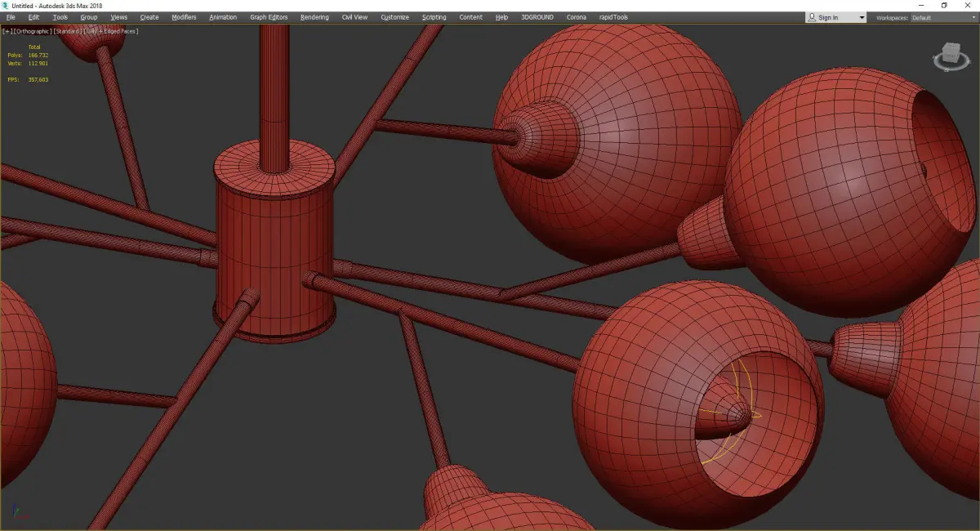Click the 'Polys:' statistics text
Image resolution: width=980 pixels, height=531 pixels.
pos(16,56)
